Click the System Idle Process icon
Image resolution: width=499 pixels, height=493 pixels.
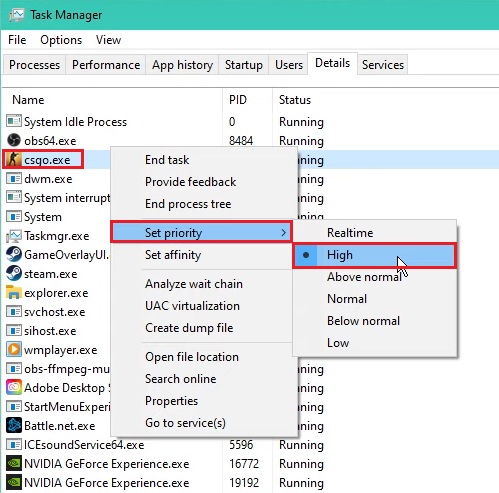[14, 121]
